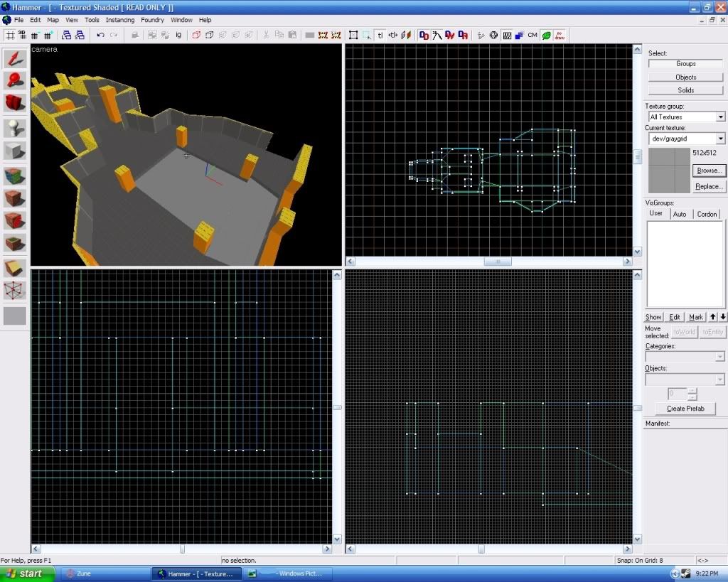
Task: Toggle the 2D grid display
Action: click(11, 35)
